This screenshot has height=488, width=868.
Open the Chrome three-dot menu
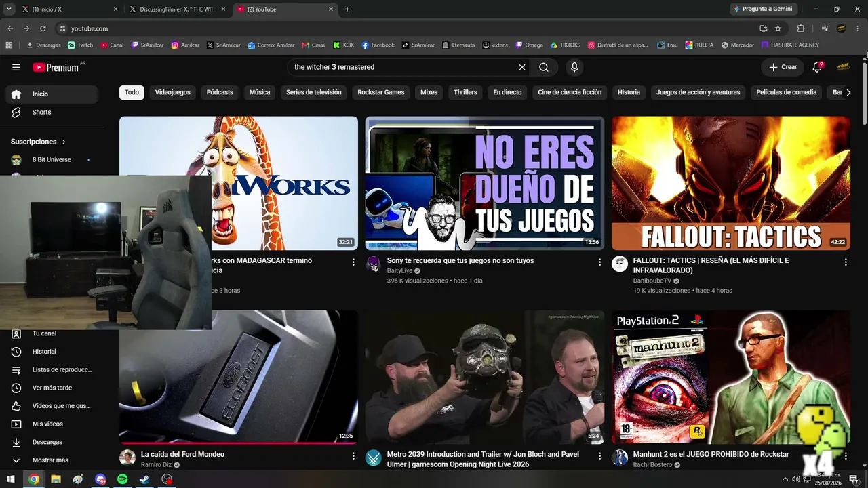click(x=858, y=28)
